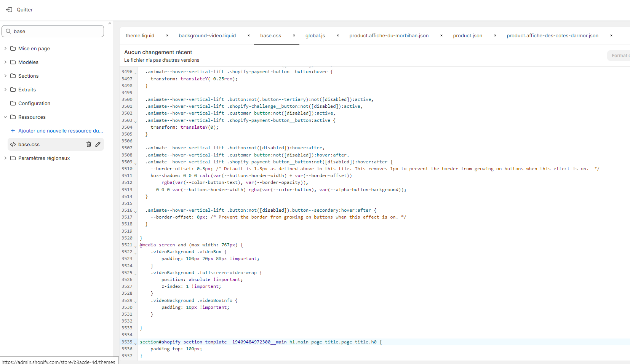Switch to the global.js tab
This screenshot has width=630, height=364.
pos(315,35)
